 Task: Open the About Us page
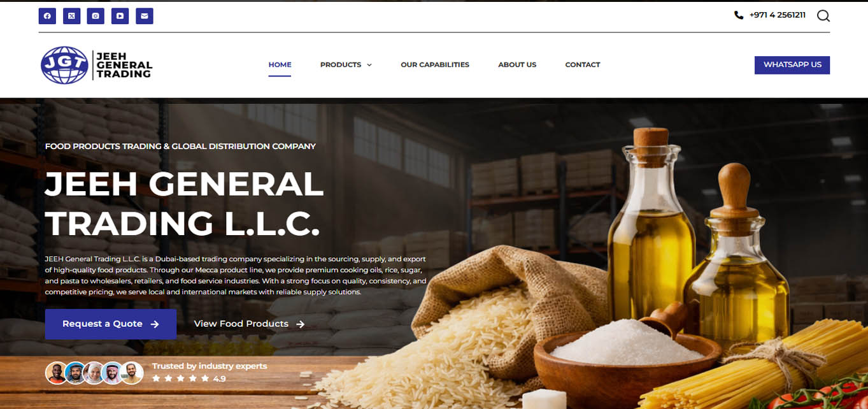click(x=517, y=65)
